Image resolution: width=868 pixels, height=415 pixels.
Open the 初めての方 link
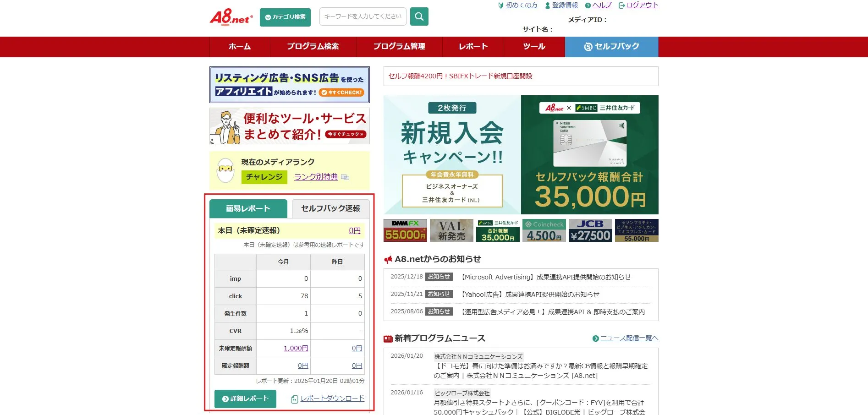tap(521, 5)
